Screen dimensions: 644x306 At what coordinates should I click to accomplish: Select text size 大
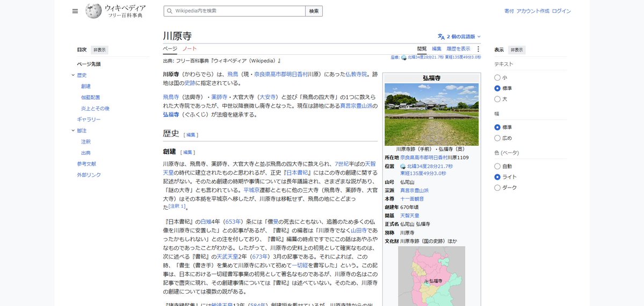497,99
